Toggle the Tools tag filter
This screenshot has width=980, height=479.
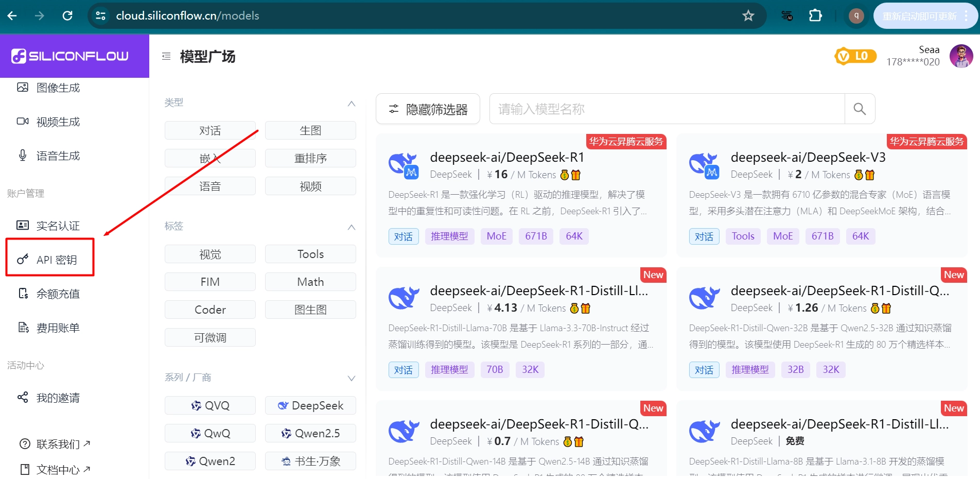point(310,254)
